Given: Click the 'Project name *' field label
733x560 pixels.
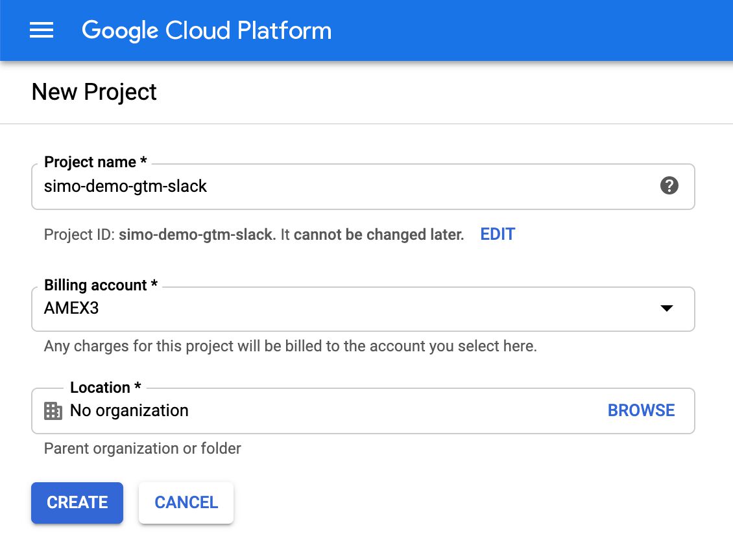Looking at the screenshot, I should click(96, 161).
